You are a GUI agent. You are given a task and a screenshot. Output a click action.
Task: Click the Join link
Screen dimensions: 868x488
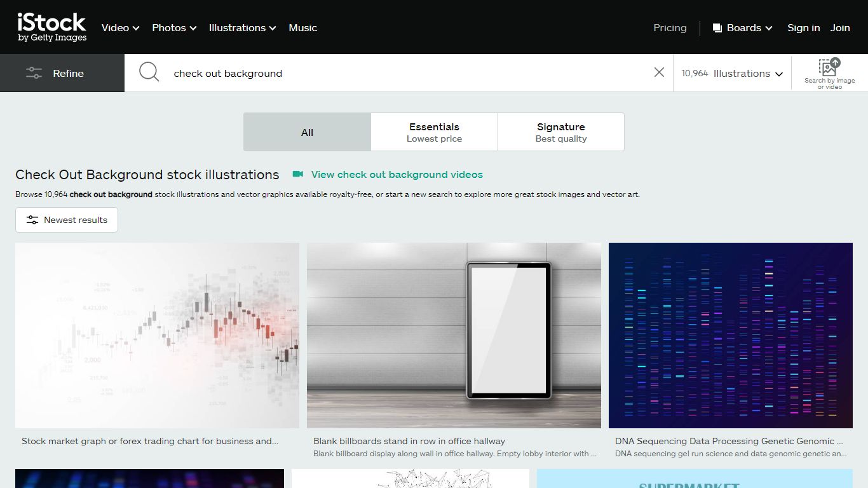click(840, 28)
